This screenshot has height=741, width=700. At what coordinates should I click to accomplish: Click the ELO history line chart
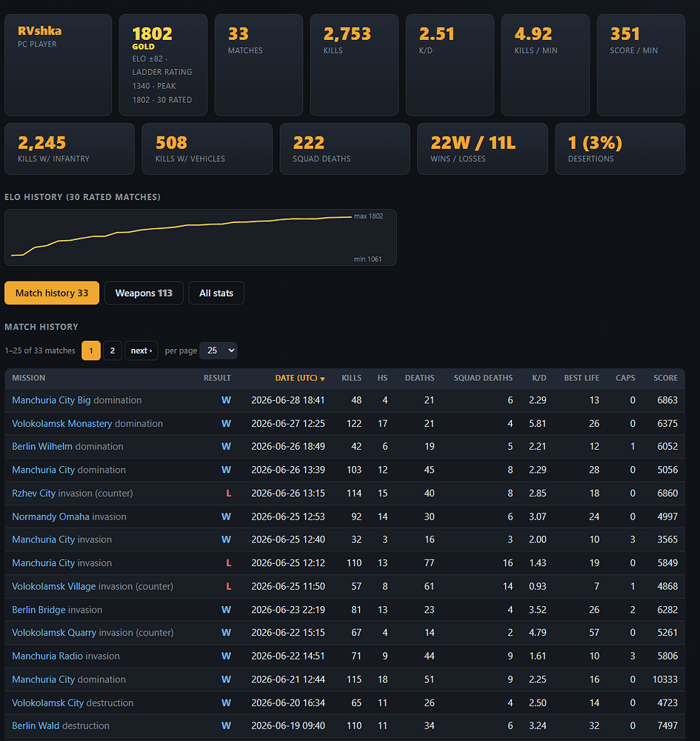point(200,238)
